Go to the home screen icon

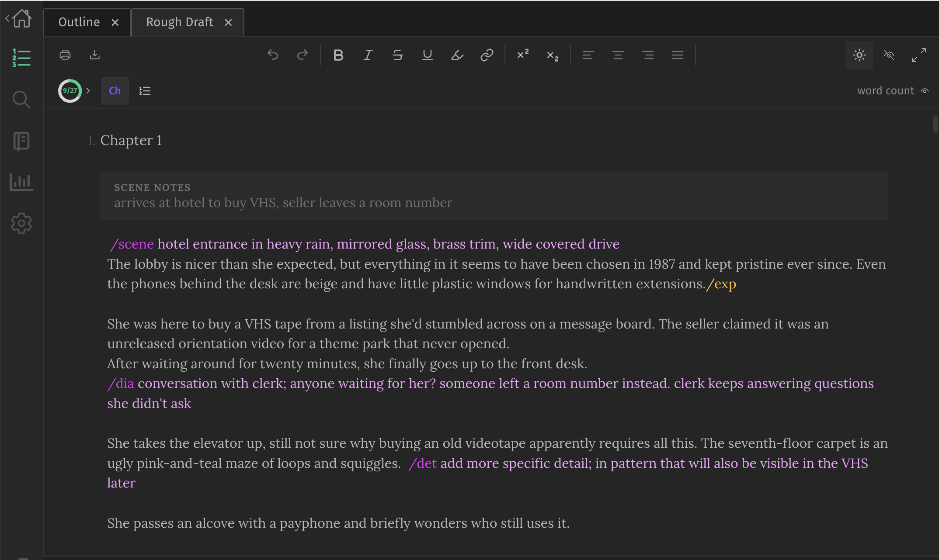pyautogui.click(x=22, y=18)
